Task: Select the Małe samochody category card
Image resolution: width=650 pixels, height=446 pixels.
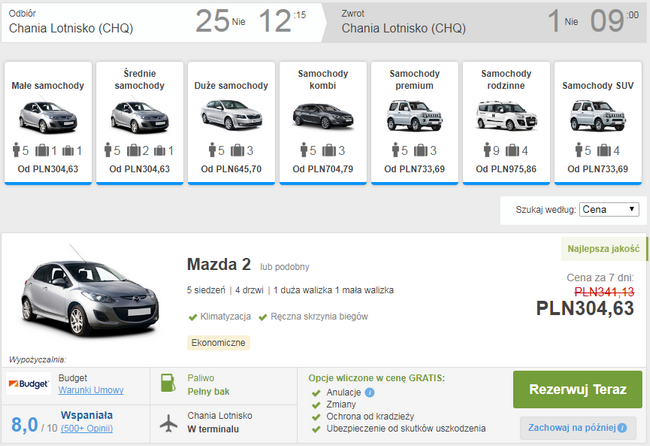Action: pos(48,123)
